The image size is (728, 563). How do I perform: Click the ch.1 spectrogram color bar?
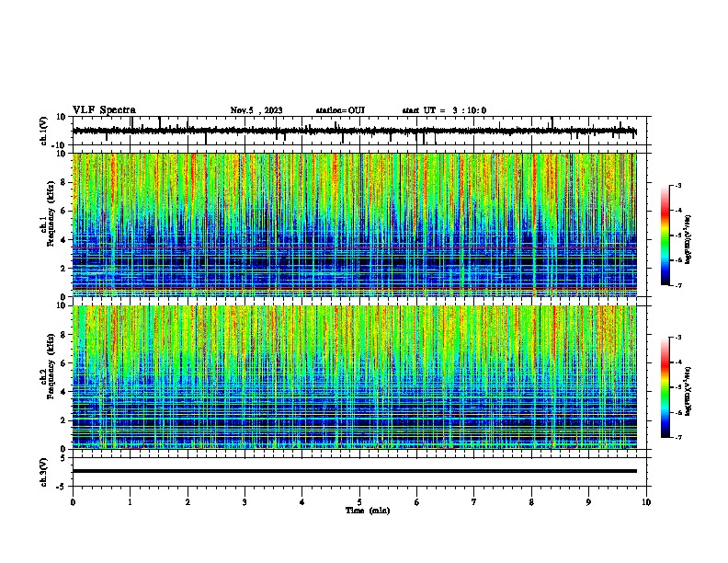(665, 236)
